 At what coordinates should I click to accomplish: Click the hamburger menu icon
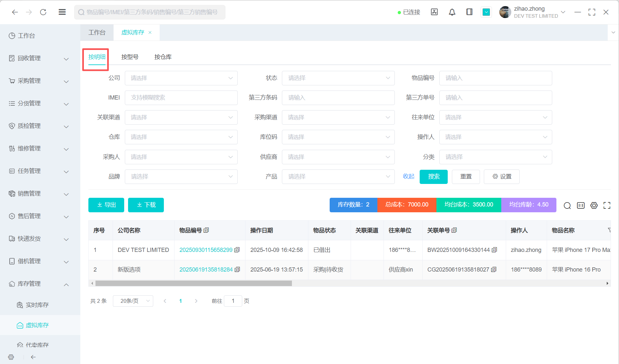(x=62, y=12)
